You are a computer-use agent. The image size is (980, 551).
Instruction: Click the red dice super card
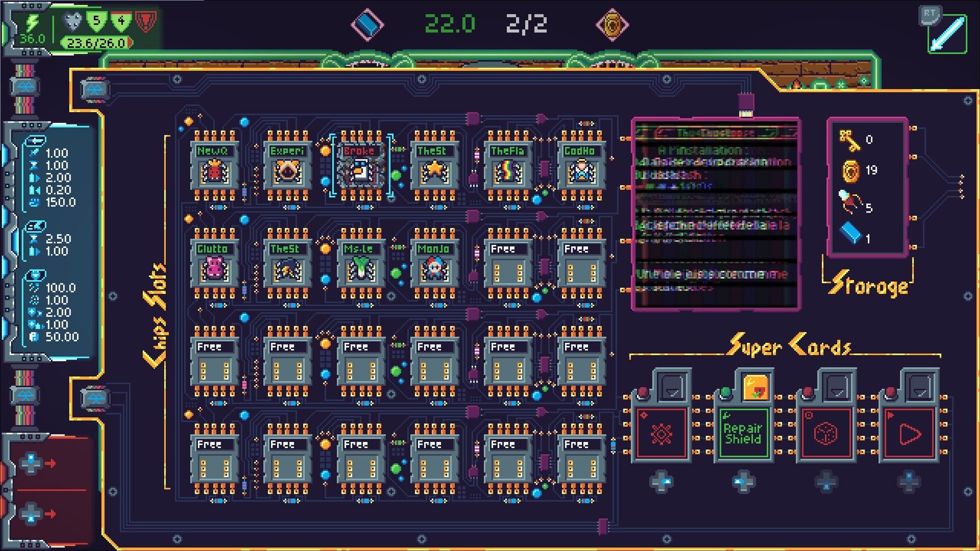point(826,434)
